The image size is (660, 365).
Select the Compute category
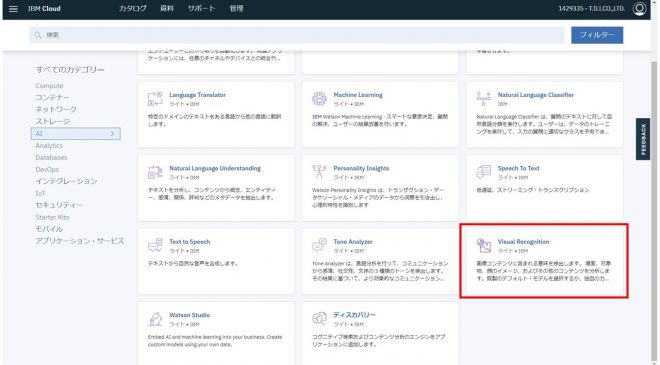[49, 86]
